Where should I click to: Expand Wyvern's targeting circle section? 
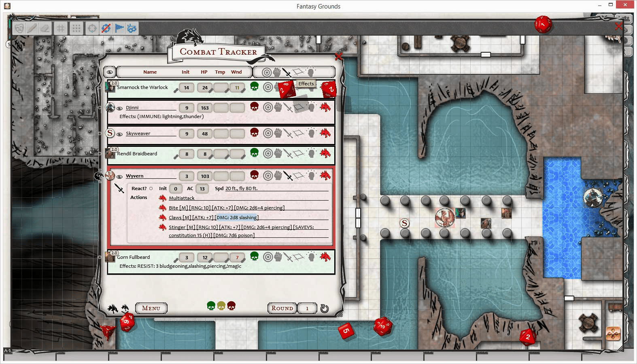[268, 176]
